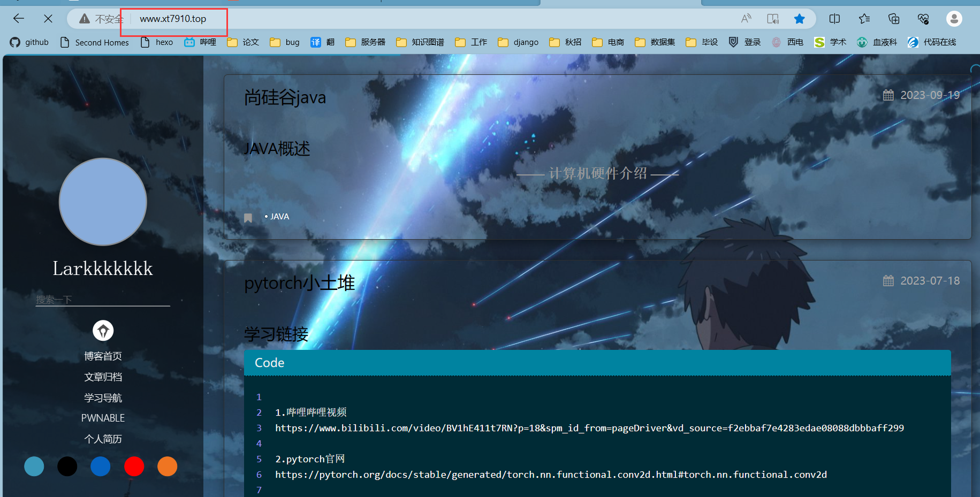Open 个人简历 in sidebar
The image size is (980, 497).
(x=103, y=439)
